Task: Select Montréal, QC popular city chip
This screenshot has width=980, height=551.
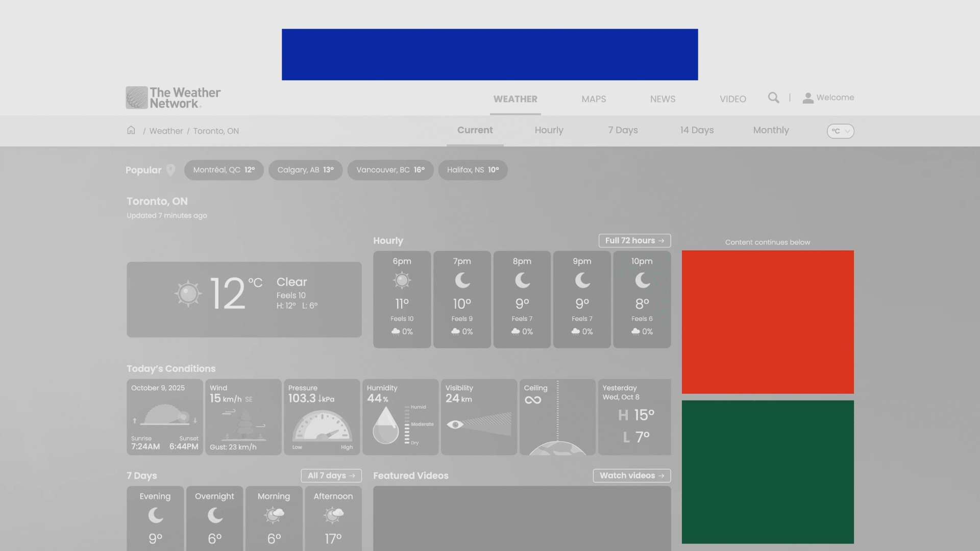Action: point(224,170)
